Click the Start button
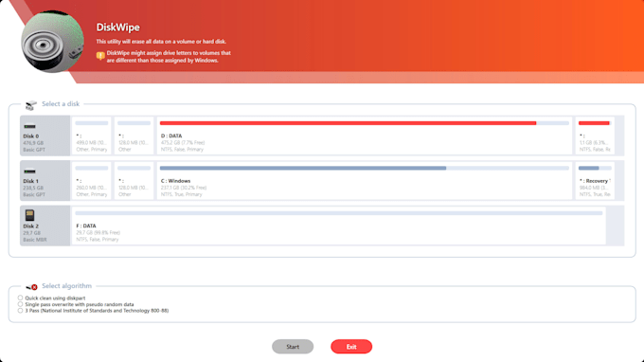The height and width of the screenshot is (362, 644). click(x=293, y=347)
